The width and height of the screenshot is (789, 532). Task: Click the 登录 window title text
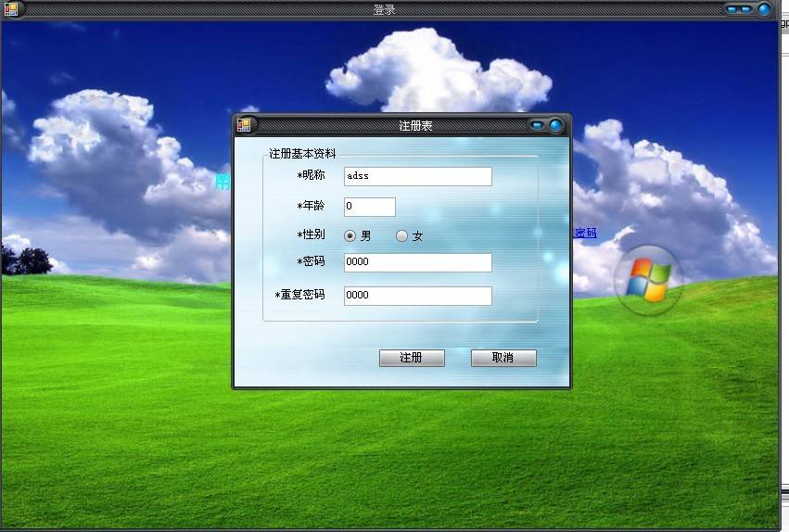385,9
